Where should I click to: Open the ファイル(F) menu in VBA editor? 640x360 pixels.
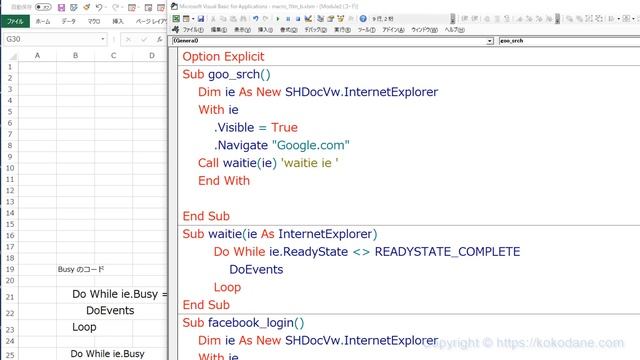pos(193,30)
